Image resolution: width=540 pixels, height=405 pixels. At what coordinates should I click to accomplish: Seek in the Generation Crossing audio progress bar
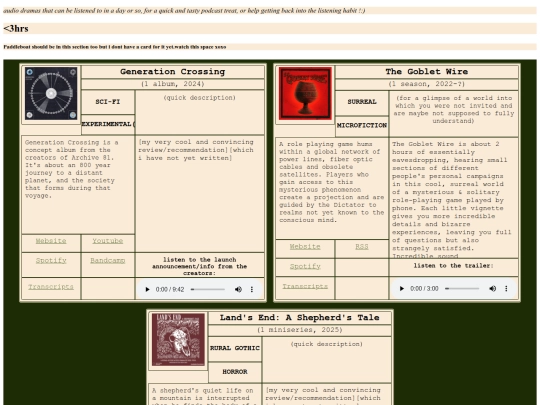pos(208,289)
